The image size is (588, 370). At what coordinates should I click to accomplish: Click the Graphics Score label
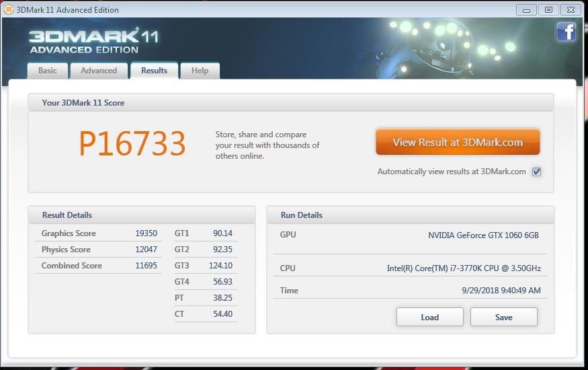[69, 233]
